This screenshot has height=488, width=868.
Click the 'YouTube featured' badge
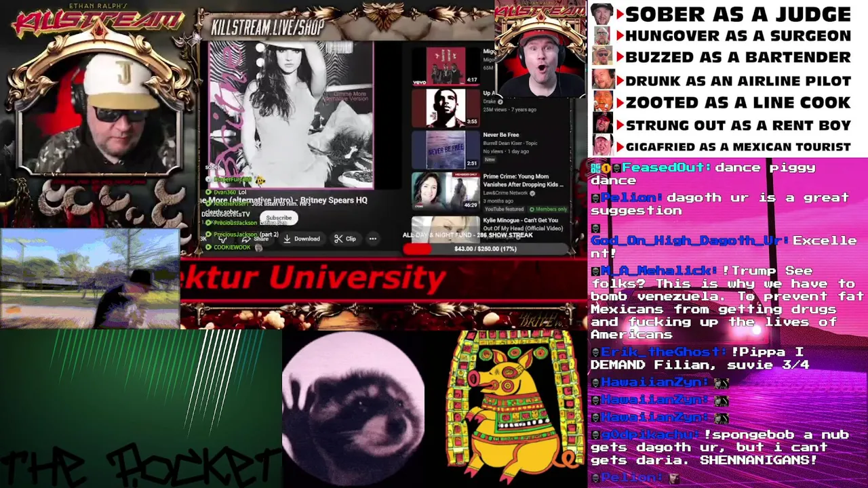click(x=503, y=209)
